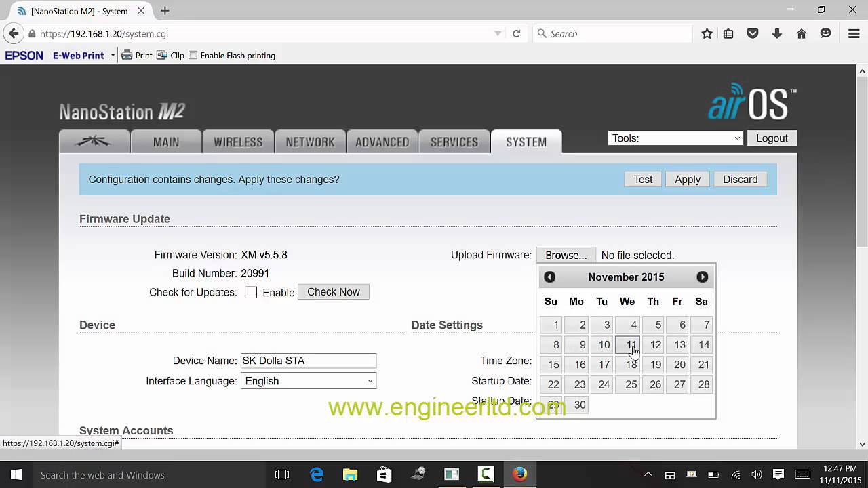868x488 pixels.
Task: Click the Device Name input field
Action: click(x=309, y=361)
